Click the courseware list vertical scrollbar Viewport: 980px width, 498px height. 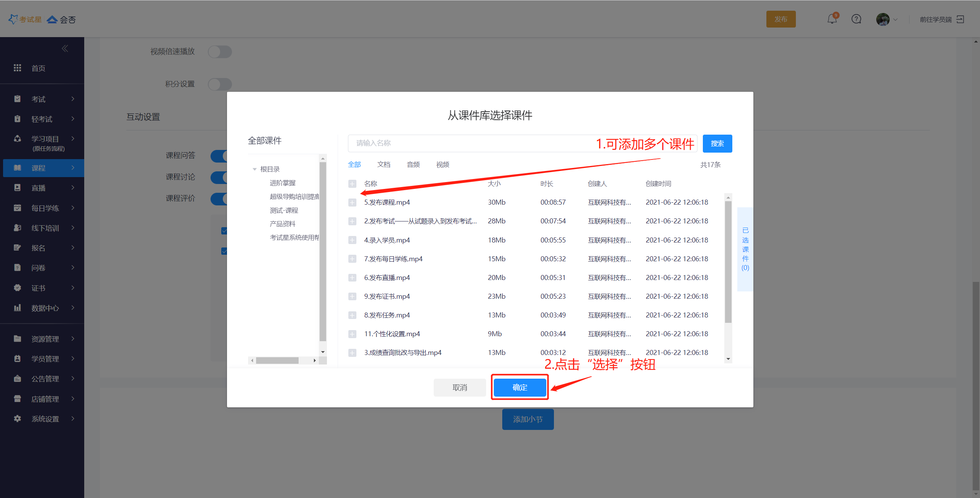click(728, 262)
